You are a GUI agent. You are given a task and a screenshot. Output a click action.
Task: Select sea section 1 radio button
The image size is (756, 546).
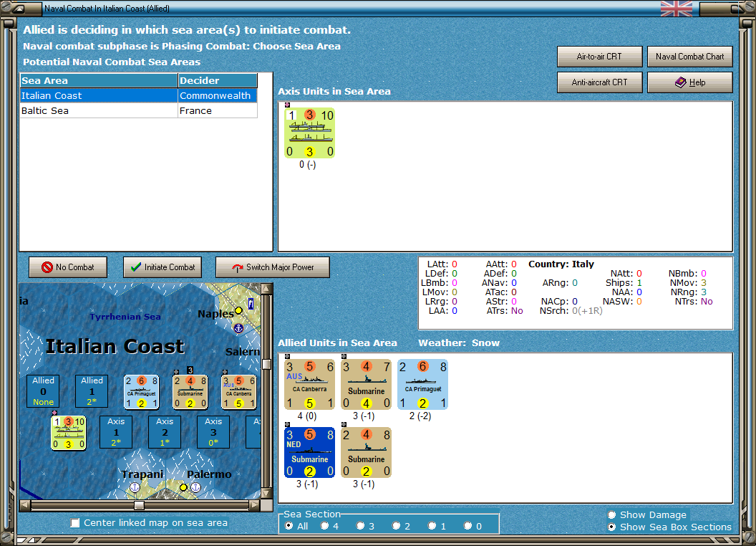tap(432, 526)
